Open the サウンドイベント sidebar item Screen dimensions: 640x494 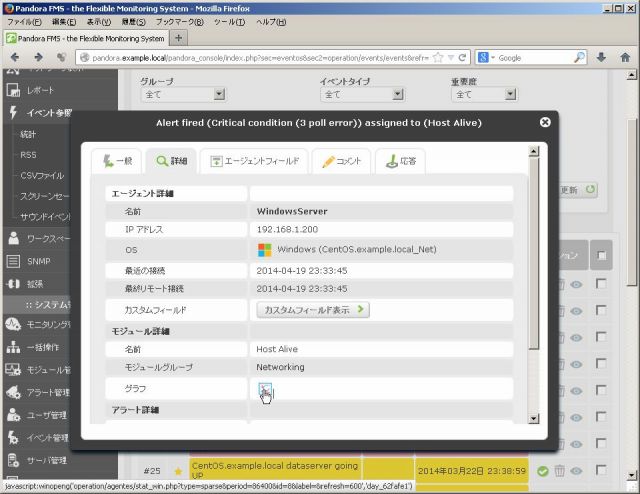point(45,216)
